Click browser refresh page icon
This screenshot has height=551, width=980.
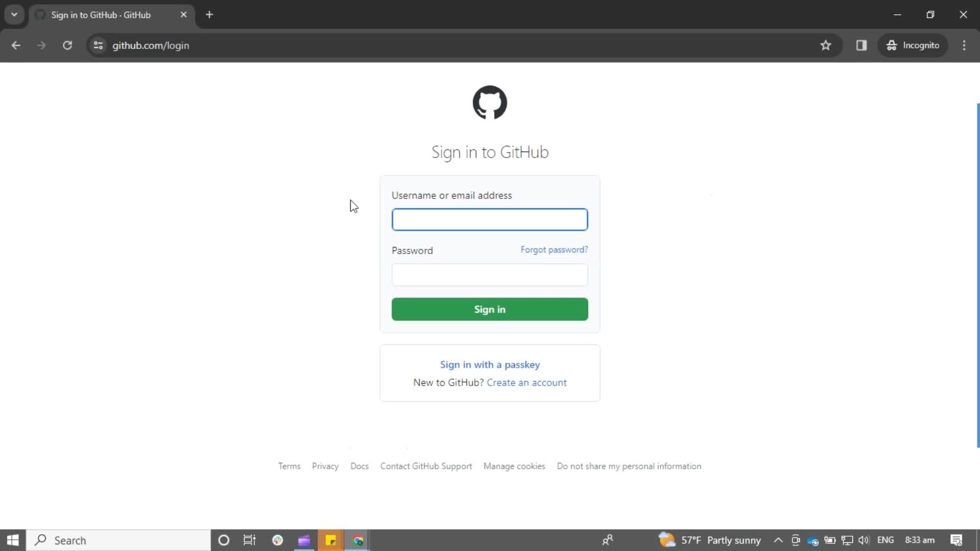click(x=67, y=46)
